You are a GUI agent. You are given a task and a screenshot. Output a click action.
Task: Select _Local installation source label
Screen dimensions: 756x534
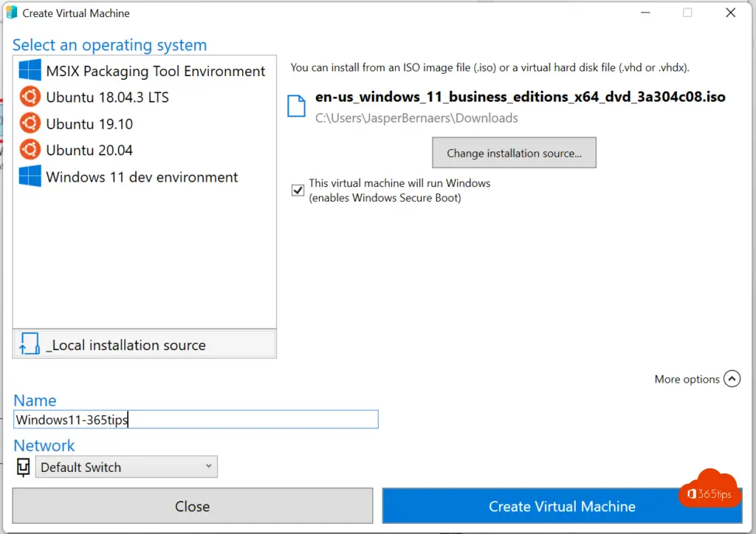(126, 346)
